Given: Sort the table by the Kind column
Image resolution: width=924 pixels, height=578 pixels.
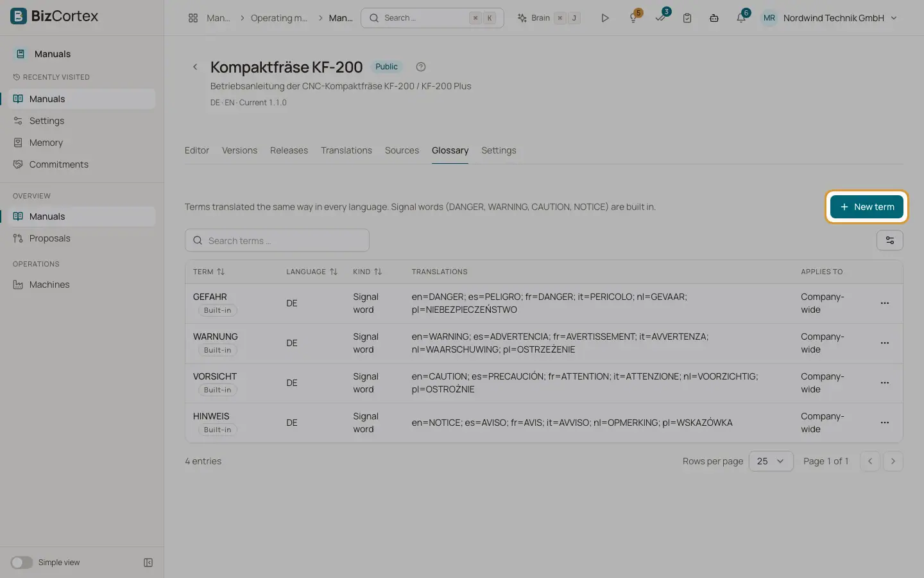Looking at the screenshot, I should (368, 272).
